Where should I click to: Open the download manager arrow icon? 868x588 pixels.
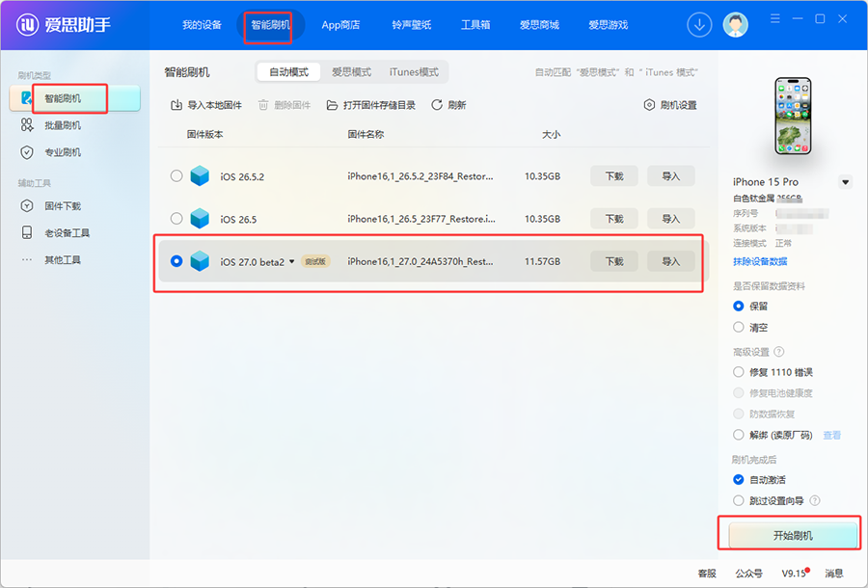click(x=699, y=25)
